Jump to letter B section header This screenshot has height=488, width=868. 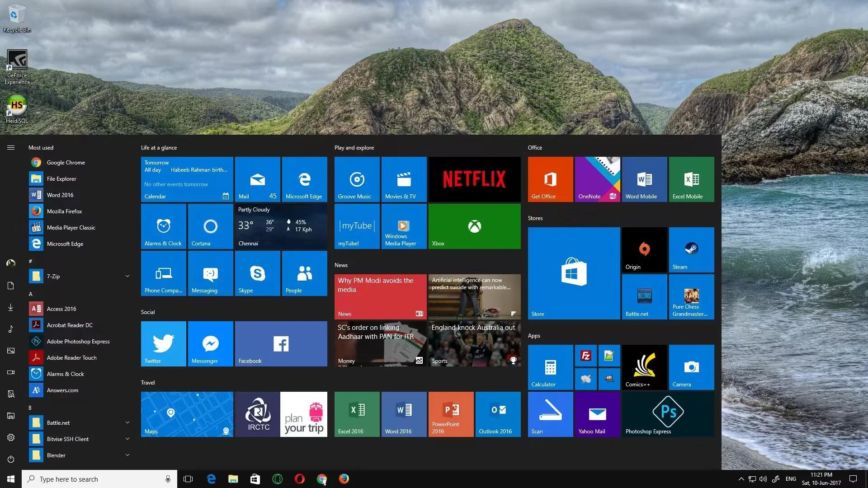pyautogui.click(x=30, y=408)
